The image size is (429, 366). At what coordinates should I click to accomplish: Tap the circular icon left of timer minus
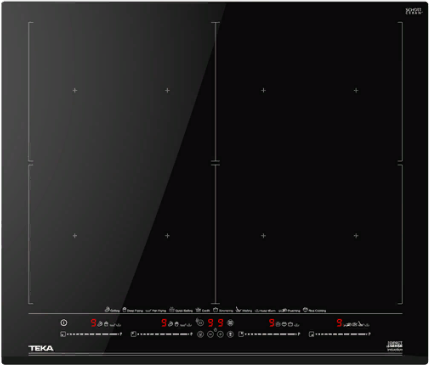[x=200, y=334]
